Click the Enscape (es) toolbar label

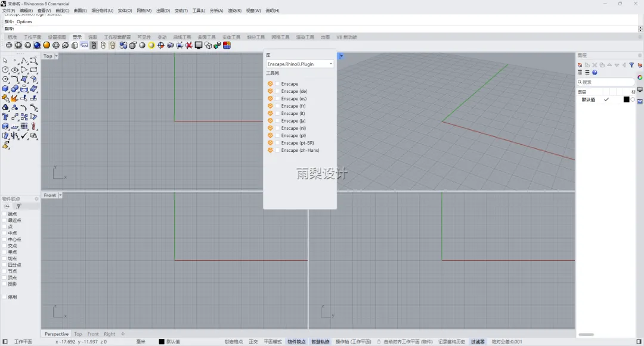click(293, 98)
